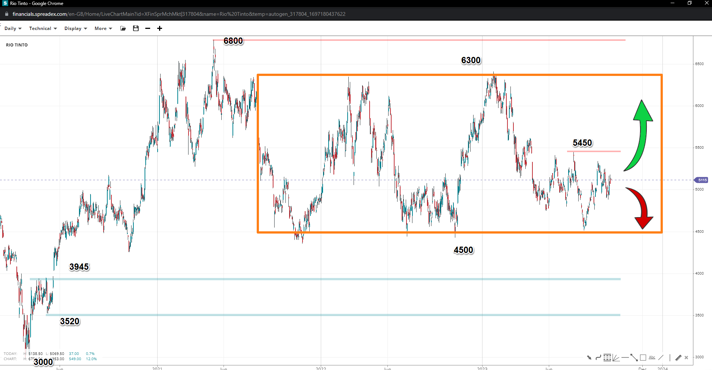Click the padlock site info icon

pos(6,14)
